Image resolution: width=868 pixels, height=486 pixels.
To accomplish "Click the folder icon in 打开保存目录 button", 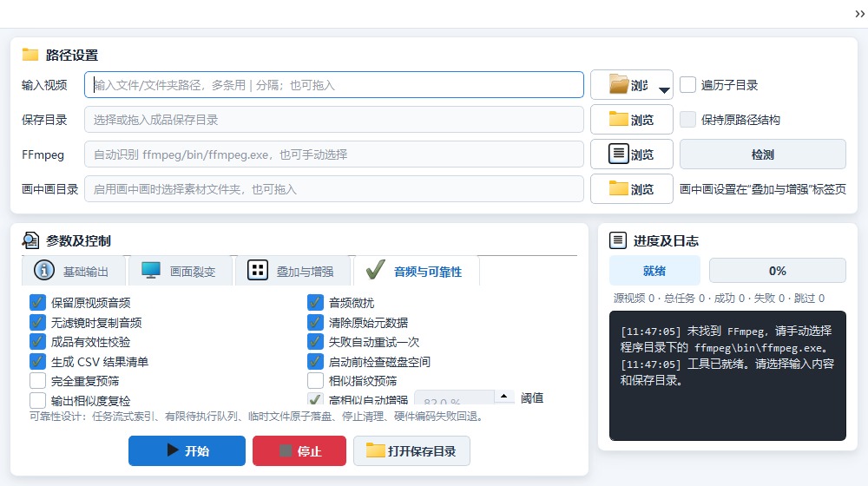I will pyautogui.click(x=375, y=450).
